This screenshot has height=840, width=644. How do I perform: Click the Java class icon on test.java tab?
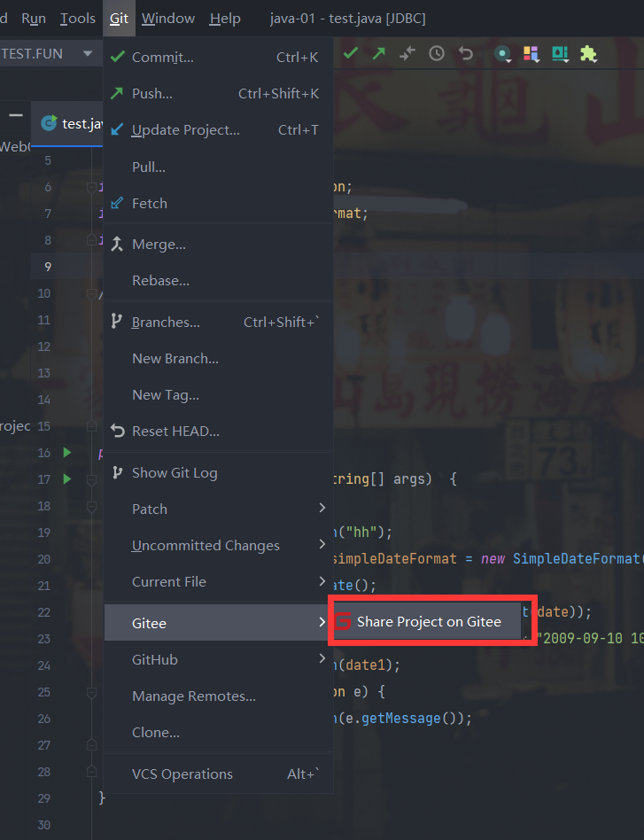[49, 124]
